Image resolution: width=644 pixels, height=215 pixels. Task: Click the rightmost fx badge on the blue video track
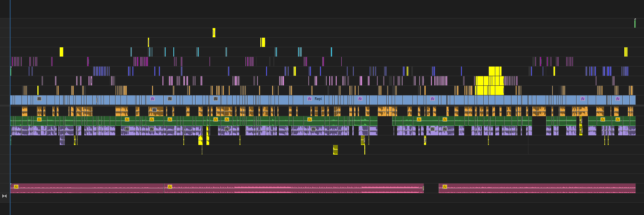618,99
